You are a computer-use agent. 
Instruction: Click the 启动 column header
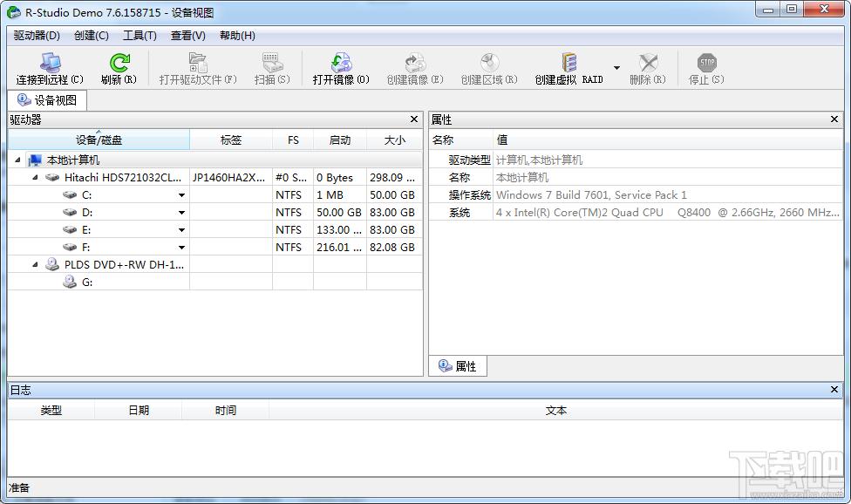[340, 140]
